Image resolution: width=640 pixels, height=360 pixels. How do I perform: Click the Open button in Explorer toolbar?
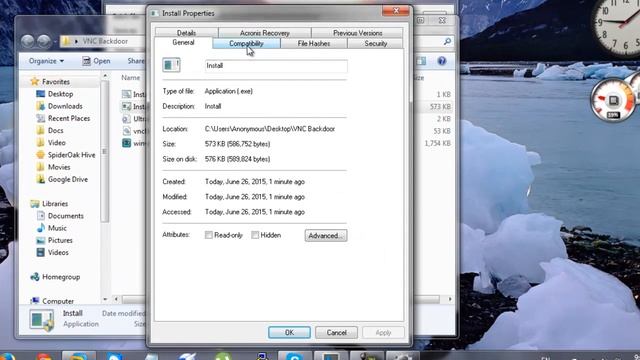[x=96, y=61]
